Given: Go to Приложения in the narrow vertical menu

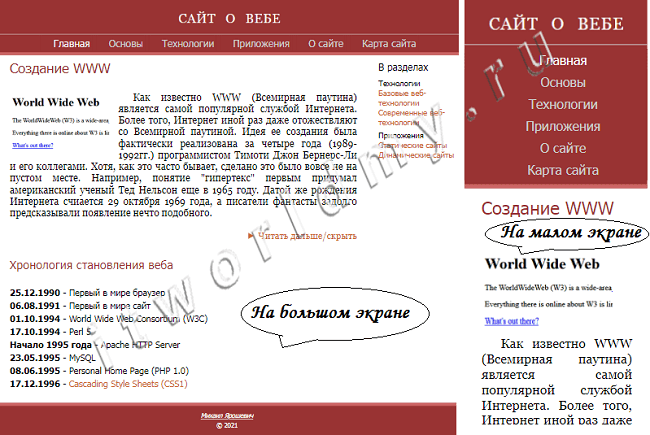Looking at the screenshot, I should [x=563, y=126].
